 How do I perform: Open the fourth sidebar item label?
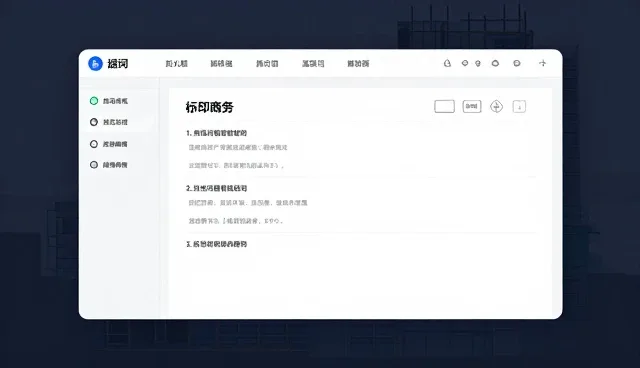pos(115,165)
